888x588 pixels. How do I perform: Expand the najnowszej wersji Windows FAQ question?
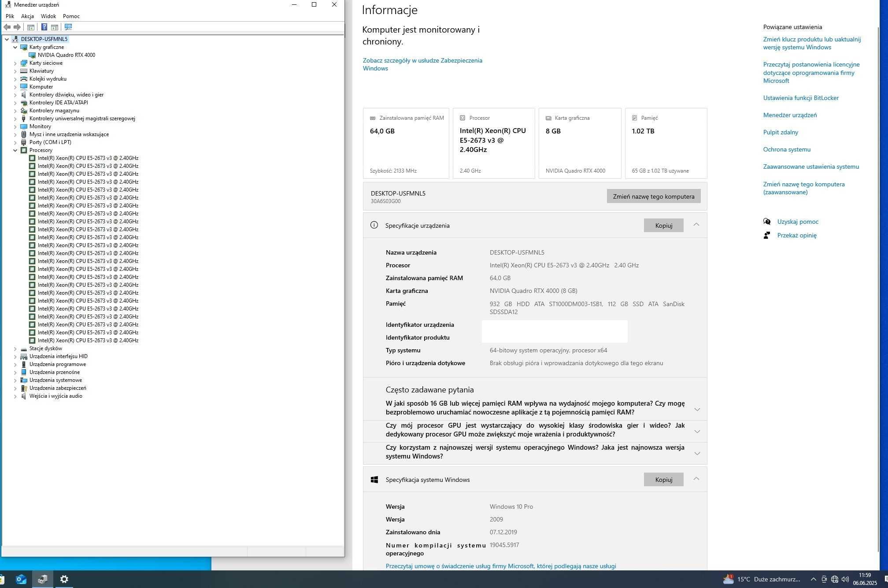coord(697,454)
